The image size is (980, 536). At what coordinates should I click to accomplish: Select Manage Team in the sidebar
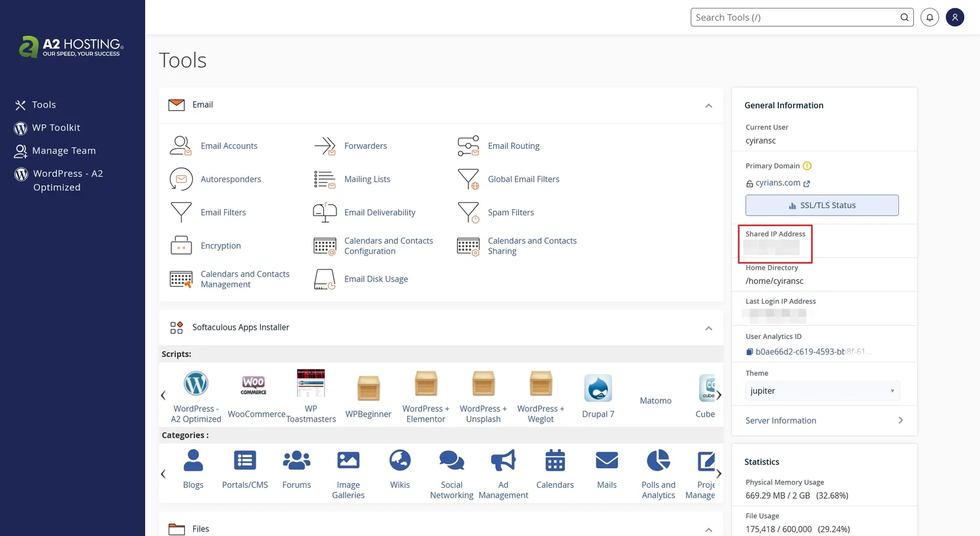pos(63,151)
